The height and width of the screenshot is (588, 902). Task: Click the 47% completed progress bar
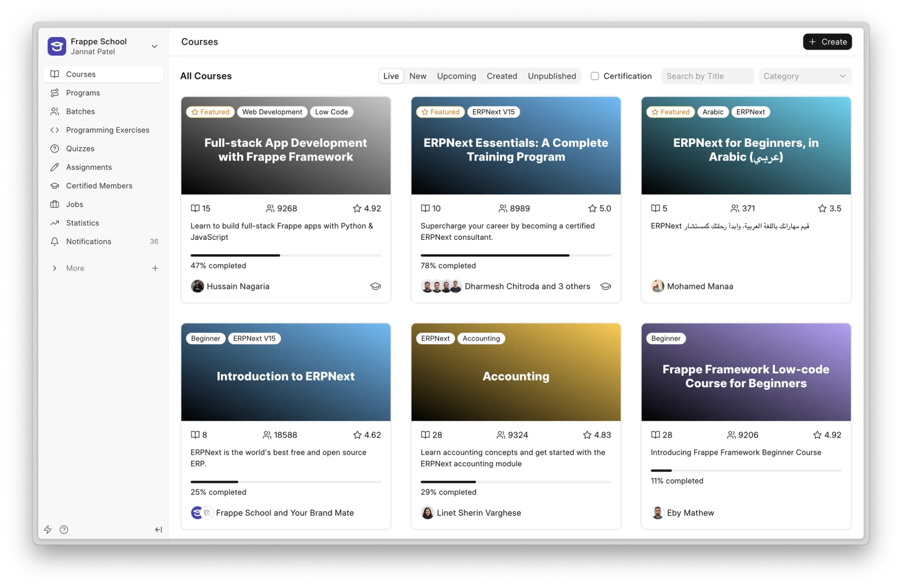tap(286, 255)
